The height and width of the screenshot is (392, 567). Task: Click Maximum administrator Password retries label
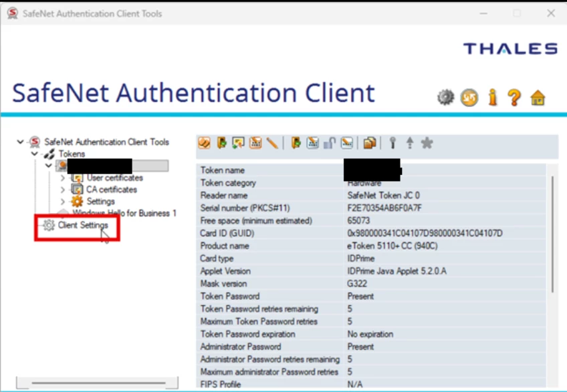tap(269, 372)
